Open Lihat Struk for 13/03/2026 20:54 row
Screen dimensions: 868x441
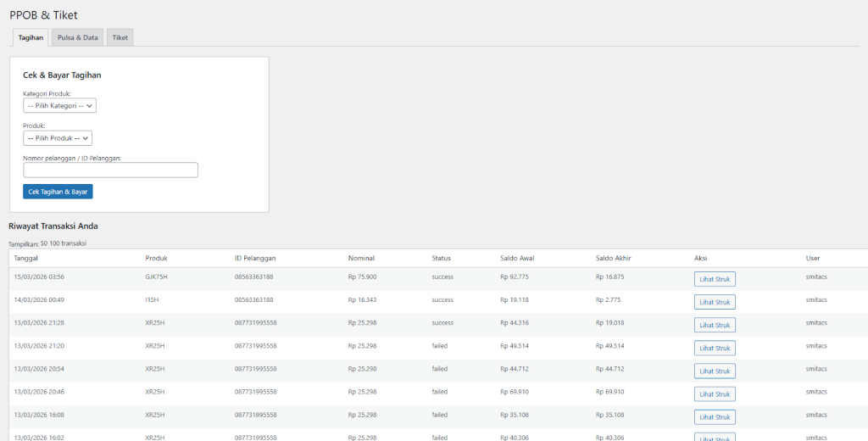click(715, 371)
